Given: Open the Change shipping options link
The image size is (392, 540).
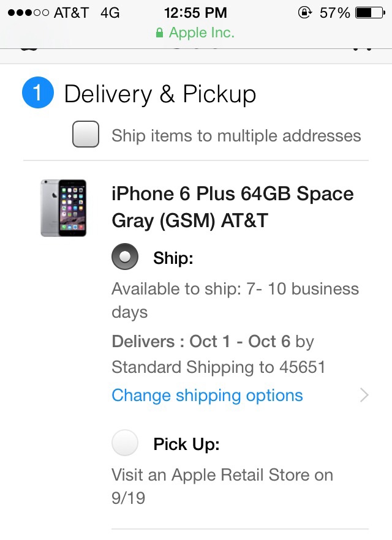Looking at the screenshot, I should click(x=207, y=396).
